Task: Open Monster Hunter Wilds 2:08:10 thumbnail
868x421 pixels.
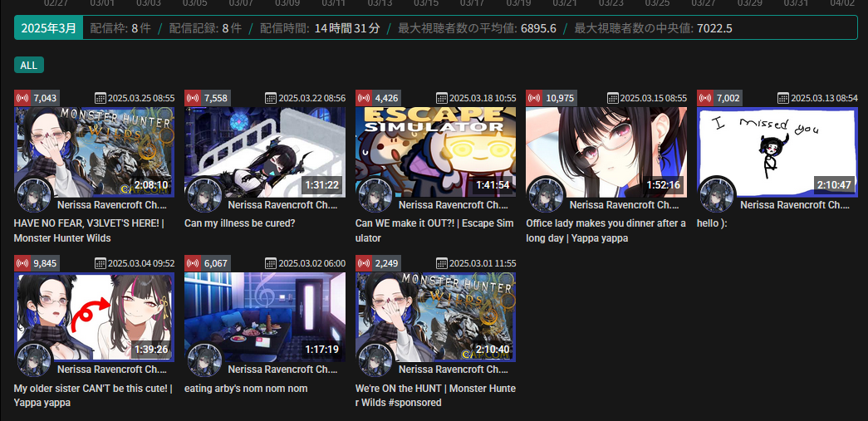Action: pos(94,152)
